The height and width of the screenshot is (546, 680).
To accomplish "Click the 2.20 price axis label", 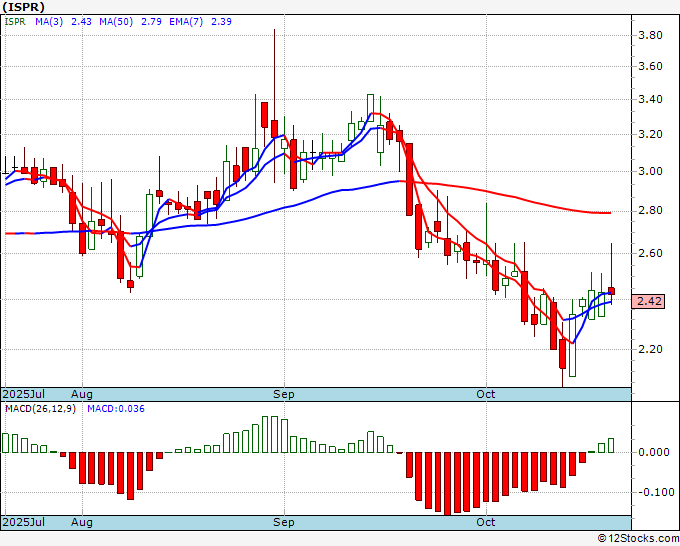I will (651, 349).
